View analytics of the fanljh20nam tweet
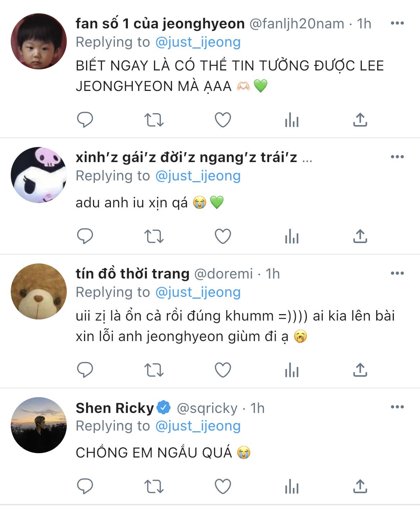This screenshot has height=515, width=420. coord(291,120)
